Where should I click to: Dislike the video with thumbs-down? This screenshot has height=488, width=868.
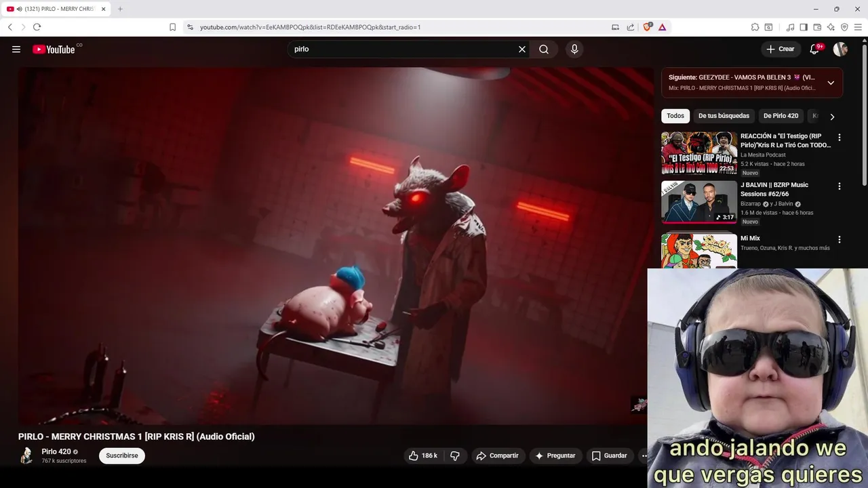[455, 455]
